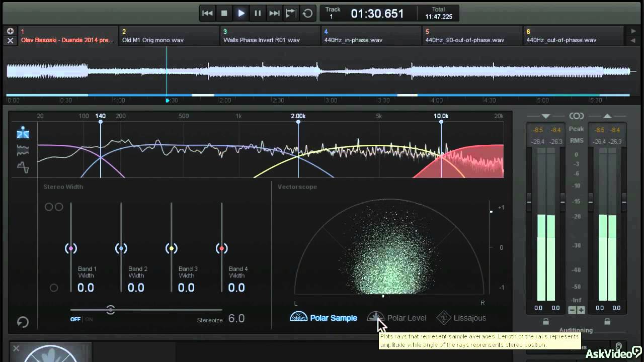Click the Band 1 Width value 0.0
The width and height of the screenshot is (644, 362).
click(x=86, y=288)
